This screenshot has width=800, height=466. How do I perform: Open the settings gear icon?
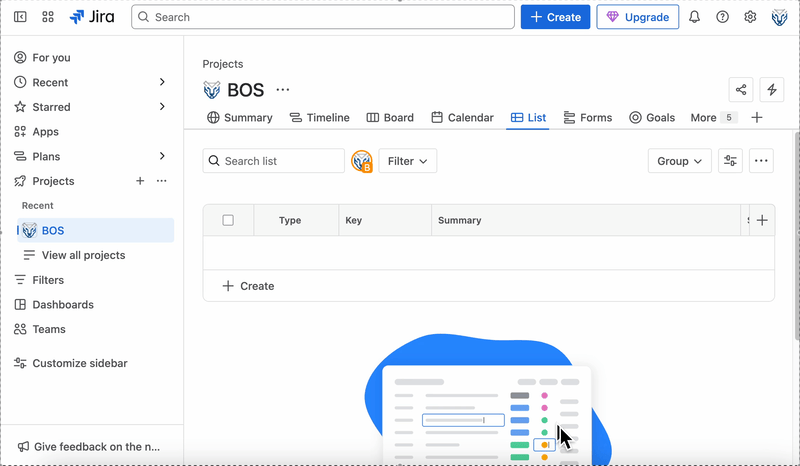click(749, 17)
